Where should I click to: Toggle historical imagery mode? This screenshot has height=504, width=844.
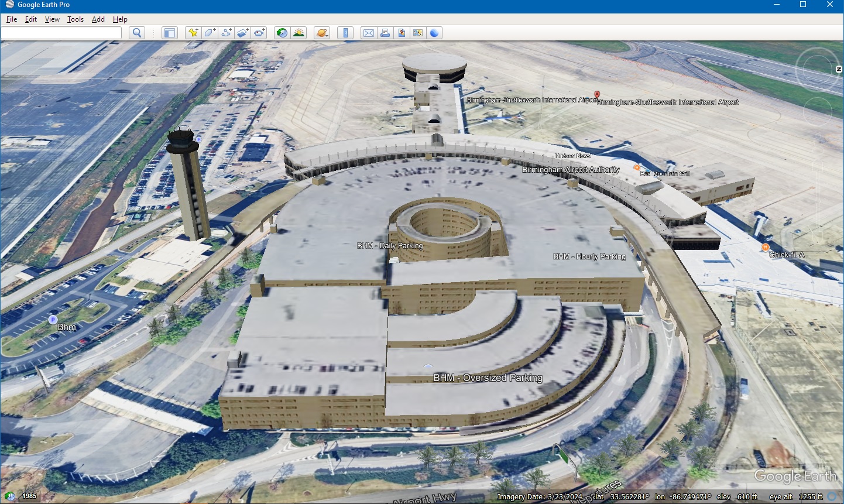pyautogui.click(x=282, y=33)
